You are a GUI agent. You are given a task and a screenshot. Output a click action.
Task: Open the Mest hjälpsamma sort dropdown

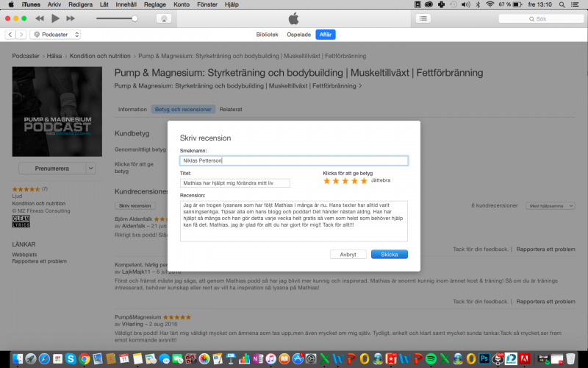[550, 206]
